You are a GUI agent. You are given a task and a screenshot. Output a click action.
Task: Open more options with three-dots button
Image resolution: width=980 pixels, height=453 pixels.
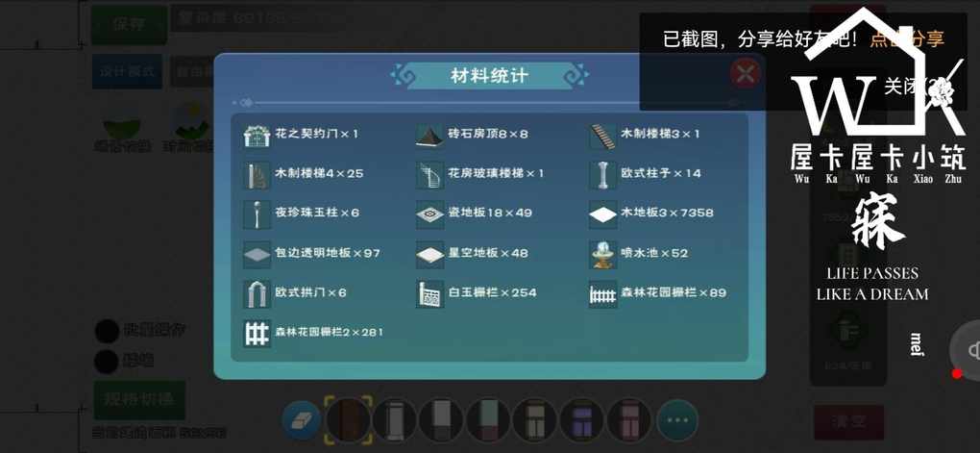click(677, 420)
